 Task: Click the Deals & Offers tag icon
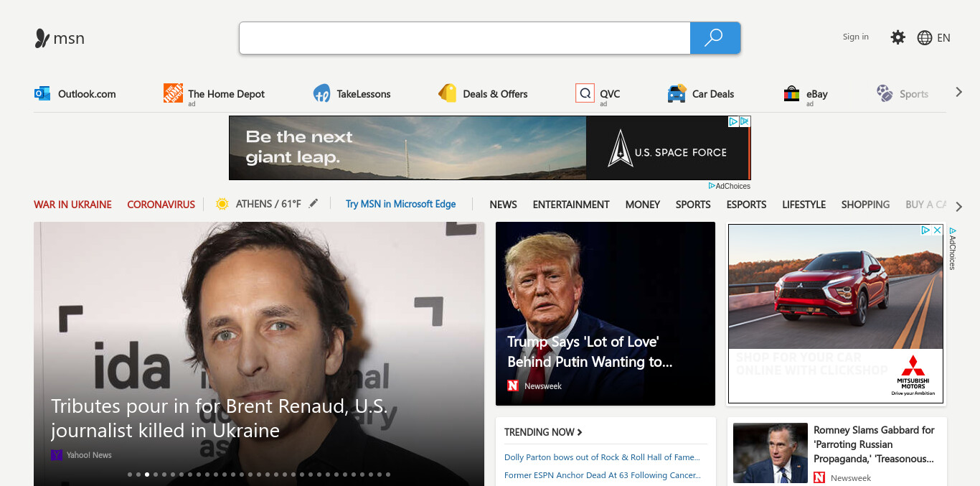tap(447, 93)
